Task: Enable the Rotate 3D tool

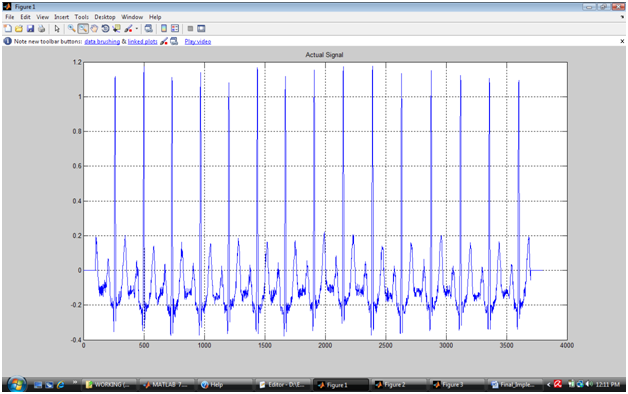Action: [x=105, y=28]
